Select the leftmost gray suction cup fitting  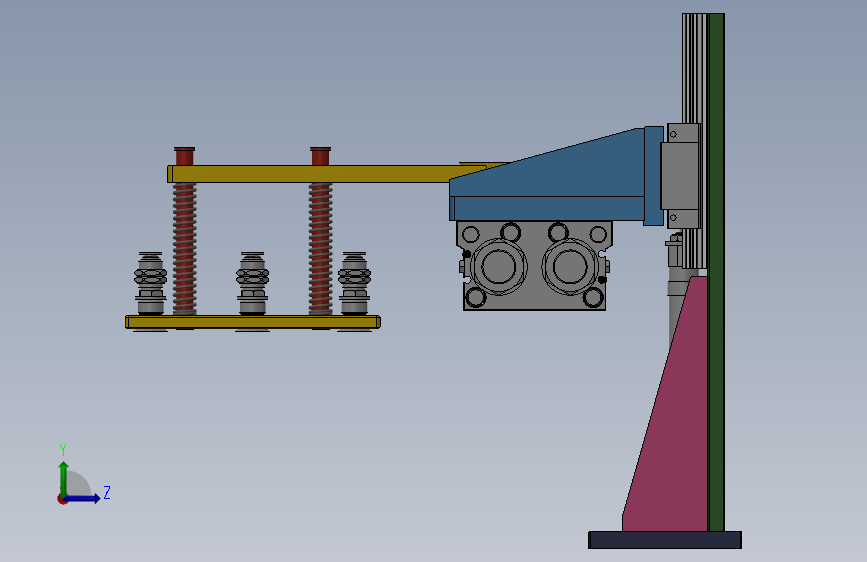click(x=150, y=284)
